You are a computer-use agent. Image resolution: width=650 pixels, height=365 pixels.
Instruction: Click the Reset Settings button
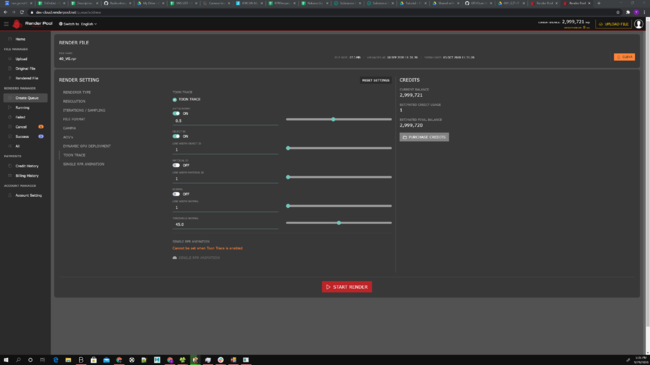coord(376,80)
